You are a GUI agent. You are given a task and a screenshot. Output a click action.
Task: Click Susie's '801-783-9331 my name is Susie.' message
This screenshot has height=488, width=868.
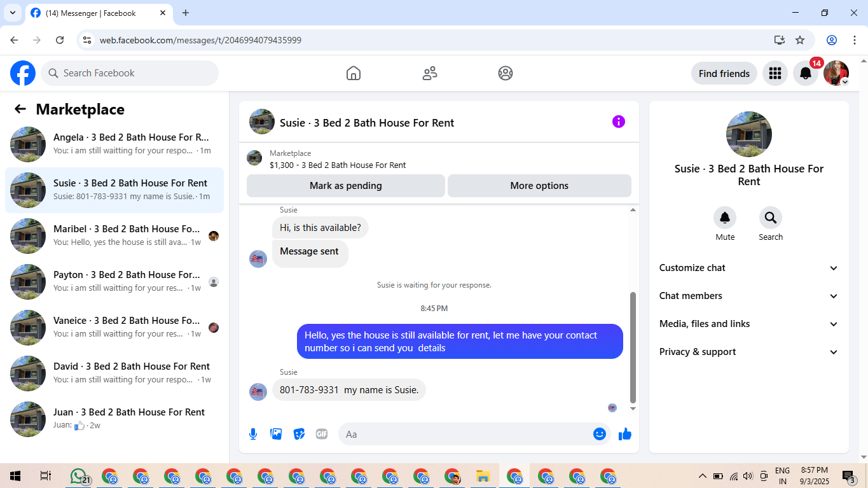[x=349, y=390]
